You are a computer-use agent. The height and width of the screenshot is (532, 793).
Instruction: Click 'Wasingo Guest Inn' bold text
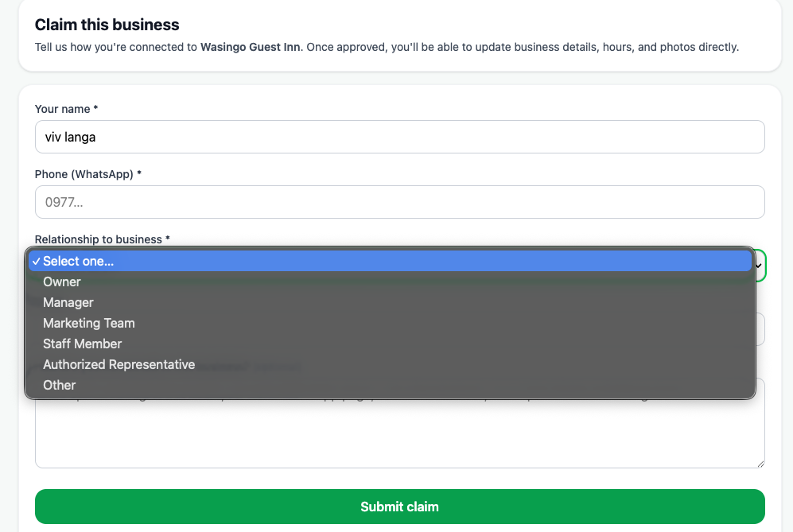point(251,47)
